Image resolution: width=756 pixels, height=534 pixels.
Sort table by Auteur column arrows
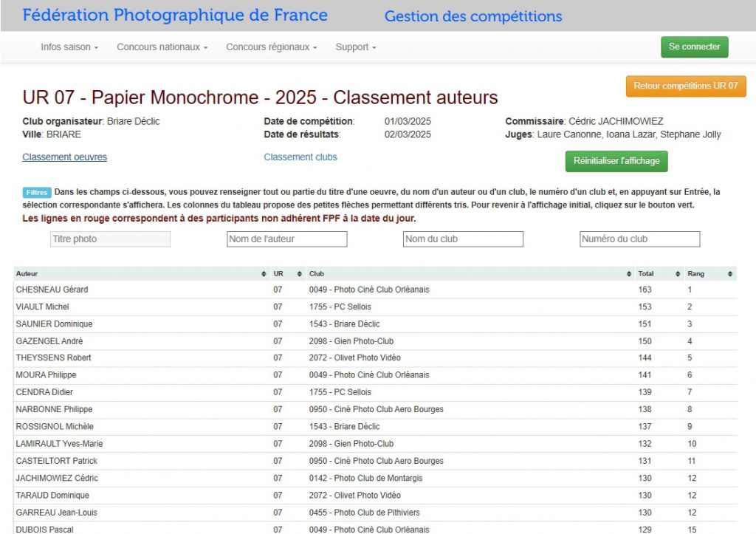pyautogui.click(x=264, y=274)
